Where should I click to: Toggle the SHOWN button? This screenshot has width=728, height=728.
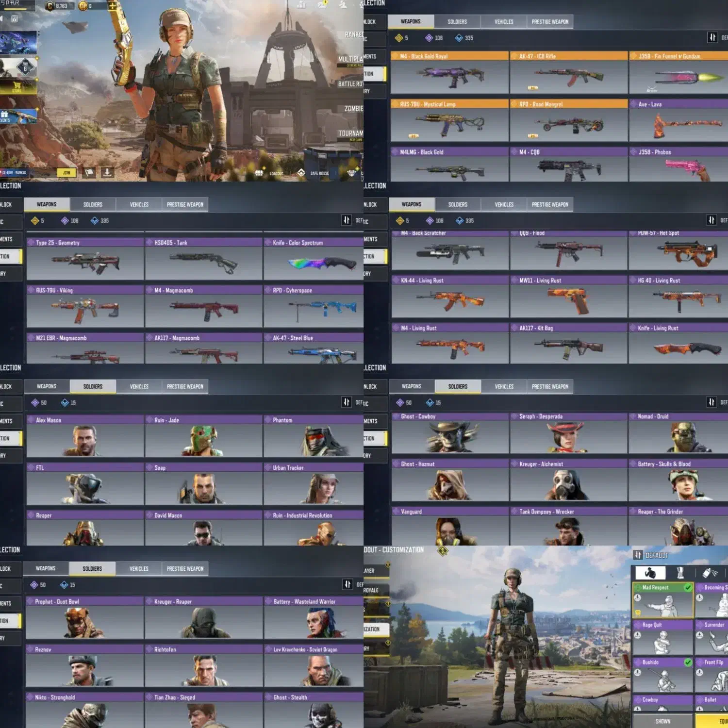[663, 721]
